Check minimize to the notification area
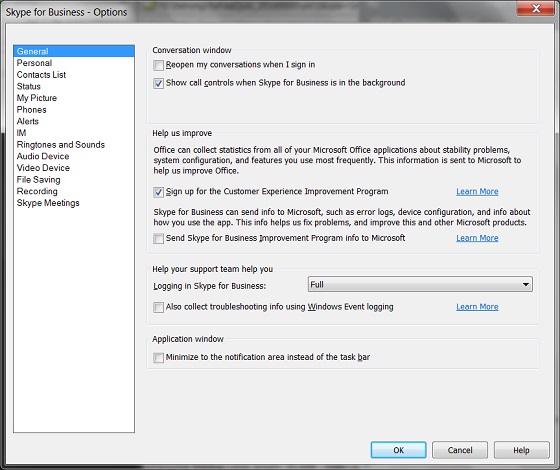 pyautogui.click(x=158, y=358)
